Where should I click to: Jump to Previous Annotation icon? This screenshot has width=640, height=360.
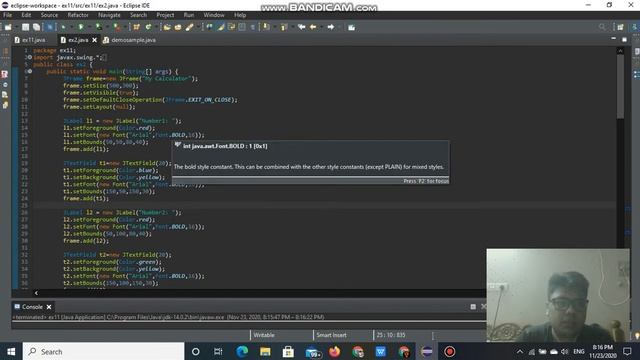[x=284, y=27]
